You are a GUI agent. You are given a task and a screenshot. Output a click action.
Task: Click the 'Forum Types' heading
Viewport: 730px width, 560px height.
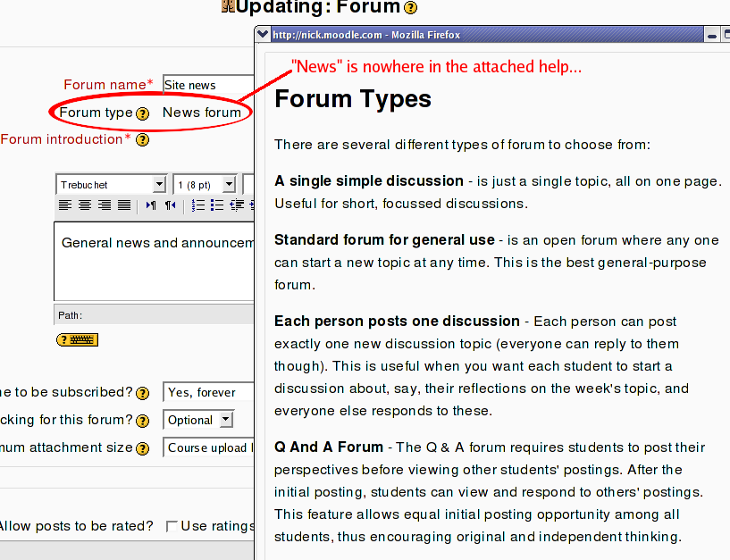353,98
